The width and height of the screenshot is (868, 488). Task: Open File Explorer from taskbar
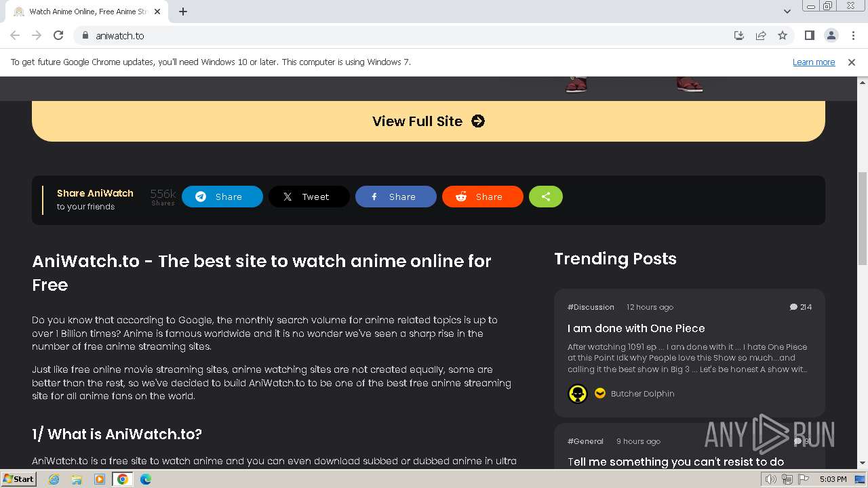click(x=77, y=479)
